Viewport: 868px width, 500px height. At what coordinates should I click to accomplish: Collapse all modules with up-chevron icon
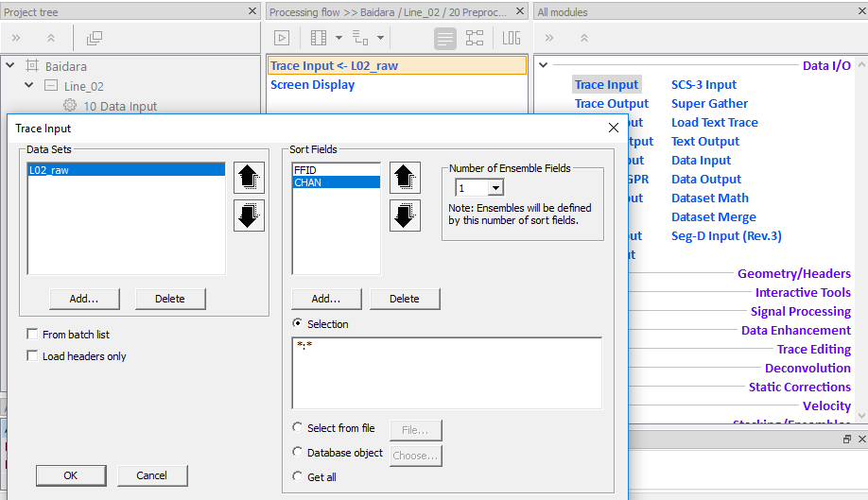(584, 38)
